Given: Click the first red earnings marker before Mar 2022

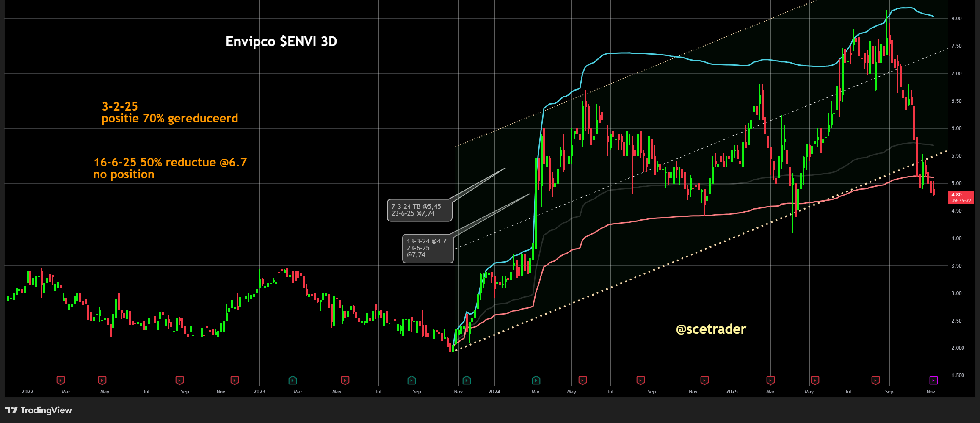Looking at the screenshot, I should click(x=61, y=380).
